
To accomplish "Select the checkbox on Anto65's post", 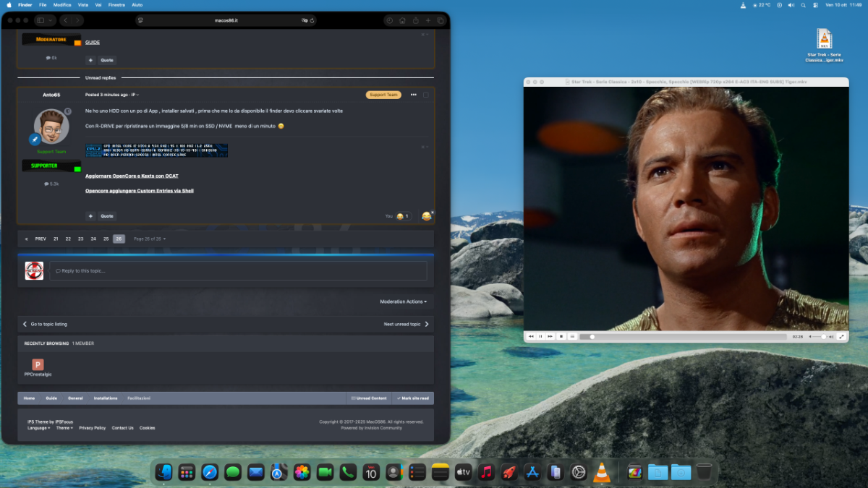I will click(425, 95).
